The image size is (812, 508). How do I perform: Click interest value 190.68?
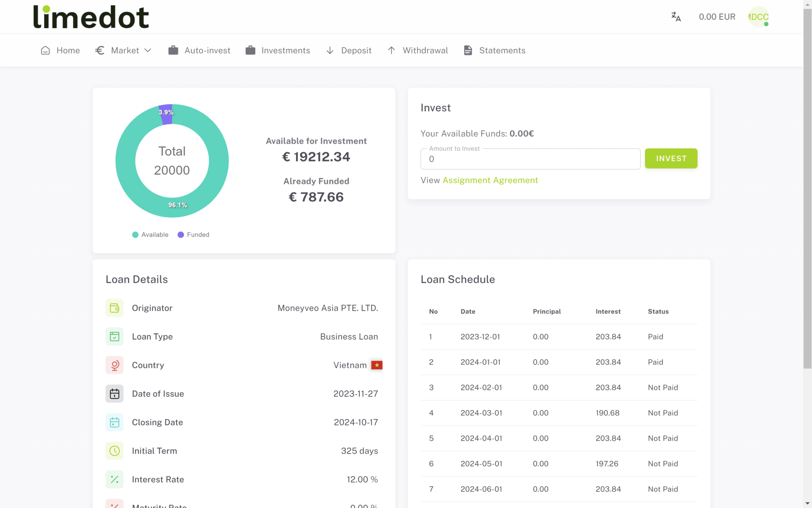click(607, 413)
